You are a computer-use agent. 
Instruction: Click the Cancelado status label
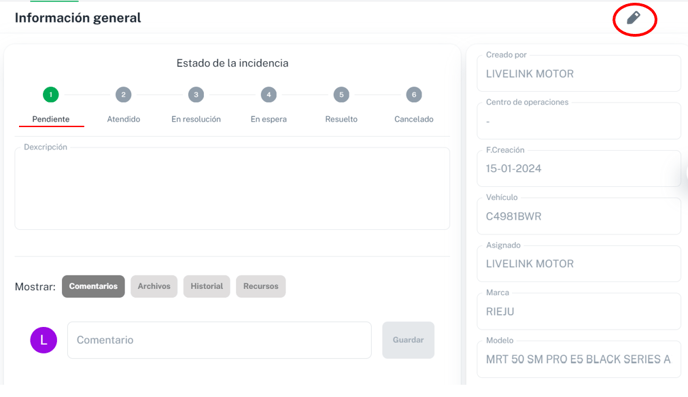click(414, 119)
